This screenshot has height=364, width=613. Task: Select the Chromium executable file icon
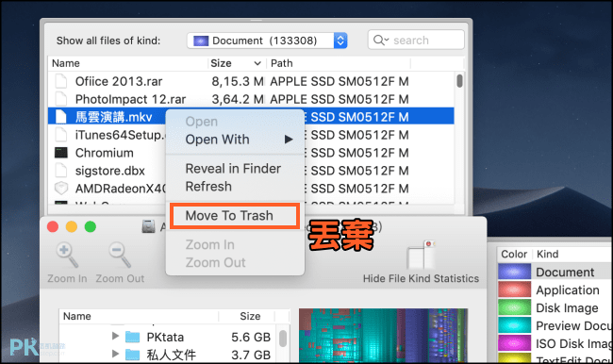point(61,153)
